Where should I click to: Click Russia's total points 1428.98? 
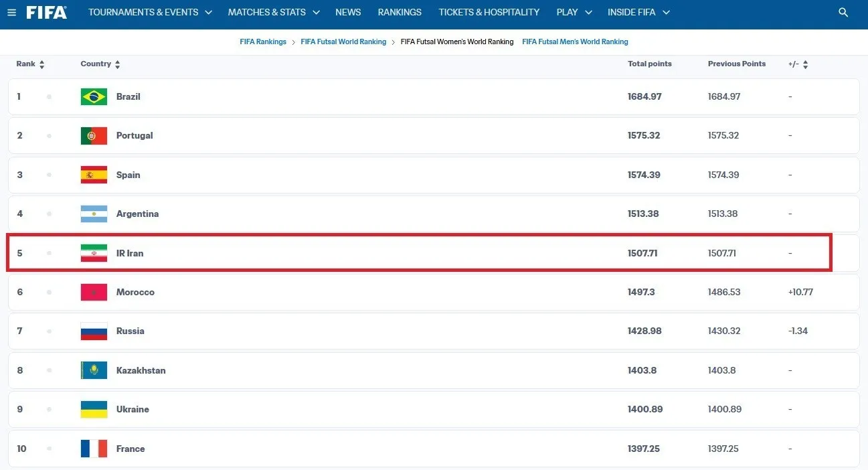tap(644, 331)
